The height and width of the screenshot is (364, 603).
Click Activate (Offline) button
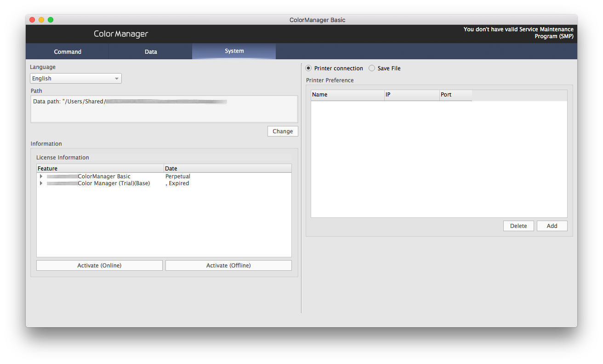(x=228, y=265)
